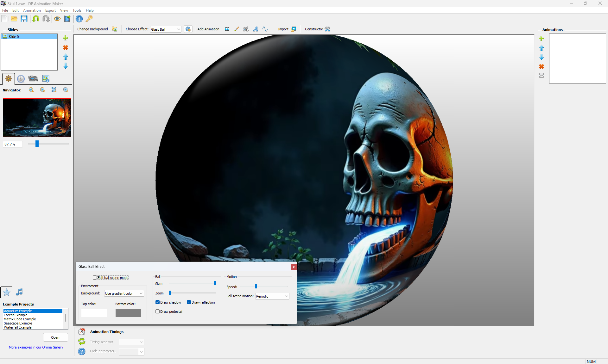Open the Choose Effect dropdown
The height and width of the screenshot is (364, 608).
(166, 29)
